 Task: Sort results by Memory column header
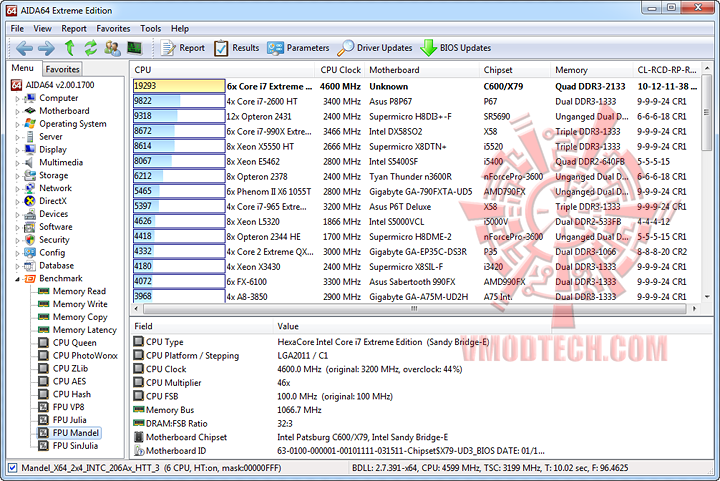591,70
